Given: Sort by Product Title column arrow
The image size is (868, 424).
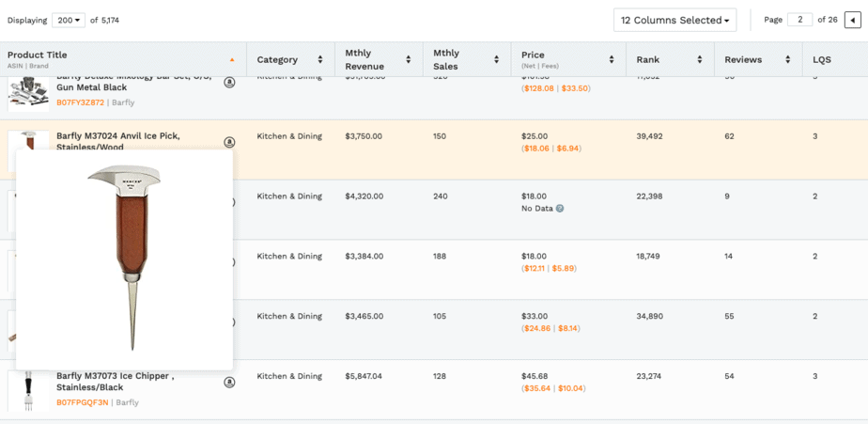Looking at the screenshot, I should coord(232,59).
